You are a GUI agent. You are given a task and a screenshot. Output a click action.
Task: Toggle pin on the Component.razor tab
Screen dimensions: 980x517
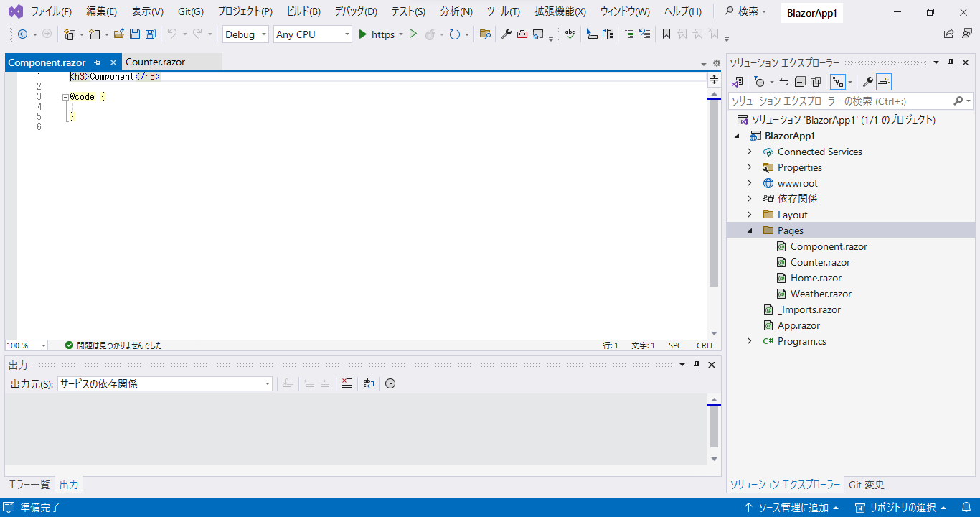click(x=98, y=62)
